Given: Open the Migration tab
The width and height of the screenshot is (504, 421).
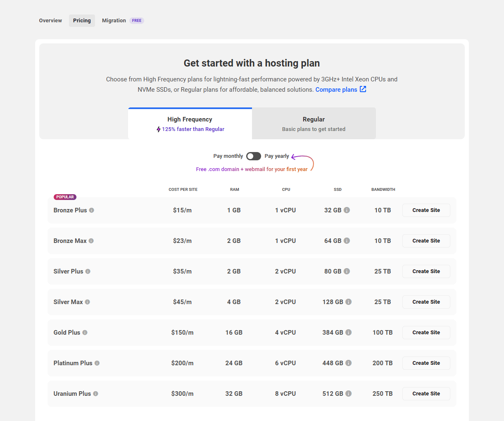Looking at the screenshot, I should click(x=114, y=21).
